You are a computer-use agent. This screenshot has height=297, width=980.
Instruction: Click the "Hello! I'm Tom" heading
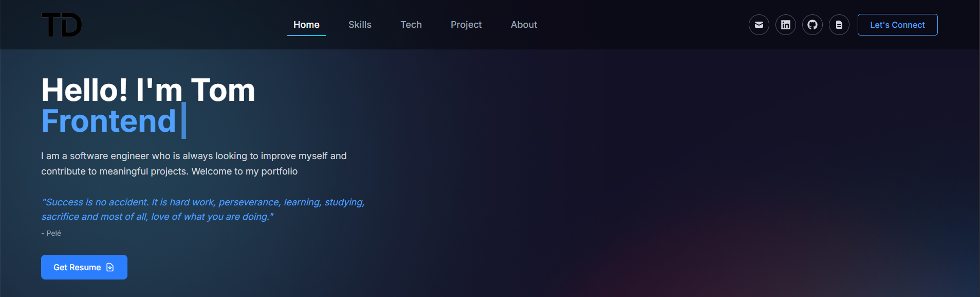pos(148,90)
